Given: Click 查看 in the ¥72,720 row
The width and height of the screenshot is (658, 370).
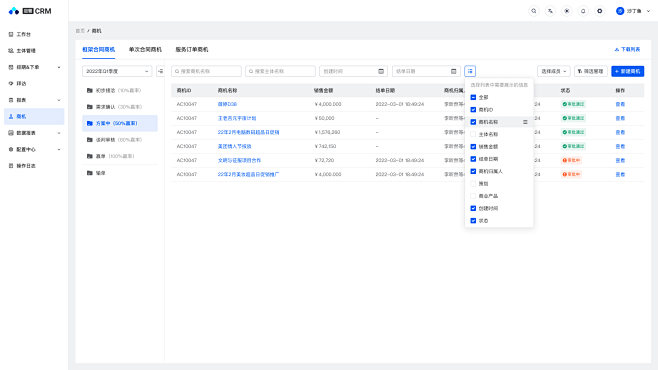Looking at the screenshot, I should point(620,160).
